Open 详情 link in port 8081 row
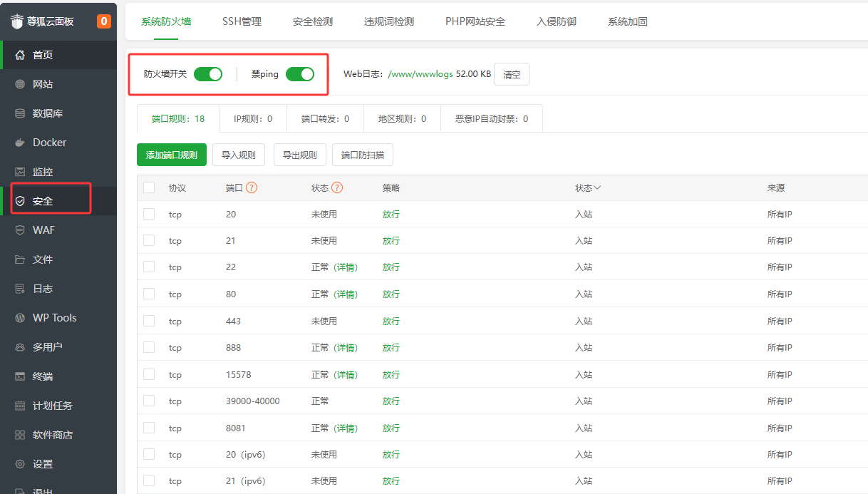 (x=346, y=428)
